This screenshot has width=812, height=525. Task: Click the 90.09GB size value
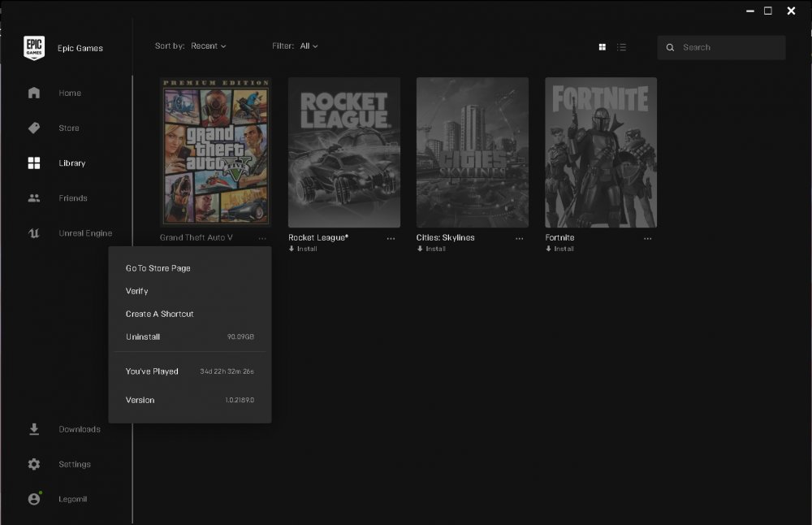click(241, 337)
